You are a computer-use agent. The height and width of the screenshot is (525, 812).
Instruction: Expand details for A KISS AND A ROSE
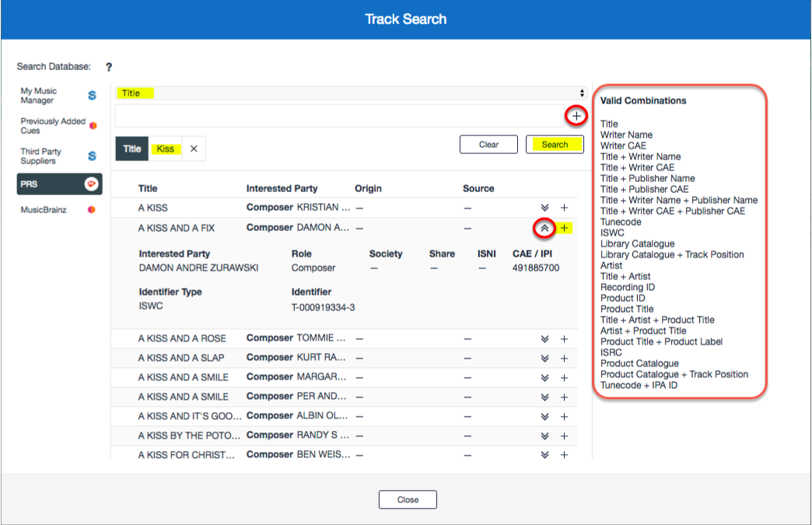(544, 339)
